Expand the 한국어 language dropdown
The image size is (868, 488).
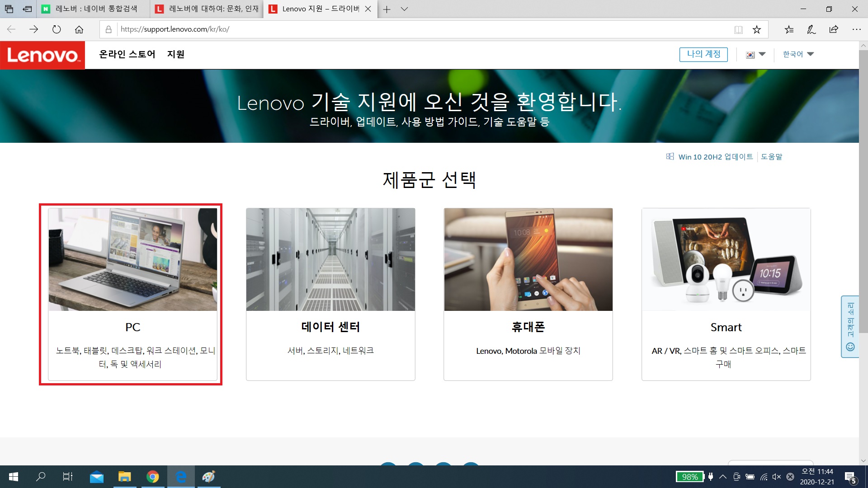pos(798,54)
